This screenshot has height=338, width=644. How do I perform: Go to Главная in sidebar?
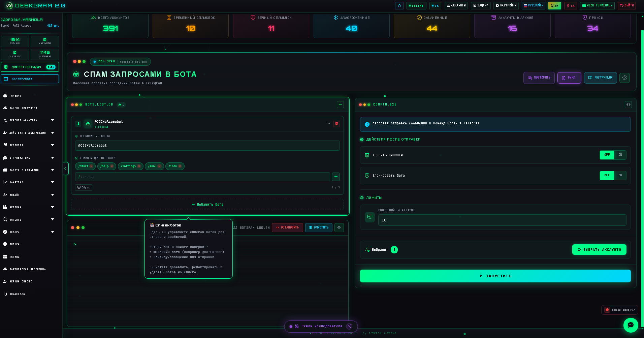tap(15, 96)
